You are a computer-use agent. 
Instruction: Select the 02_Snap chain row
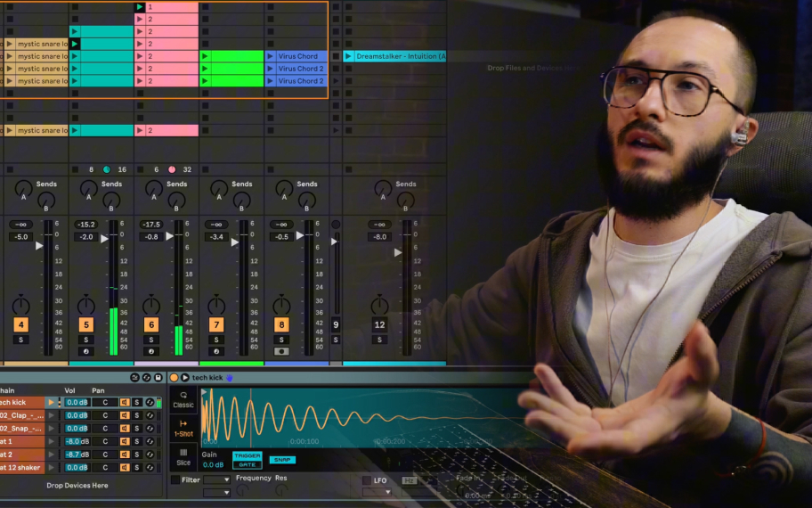[21, 428]
